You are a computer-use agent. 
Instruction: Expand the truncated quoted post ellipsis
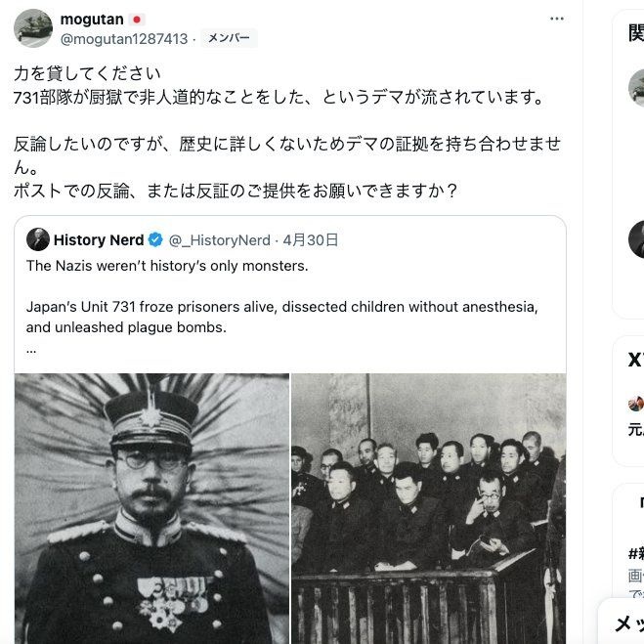[31, 350]
